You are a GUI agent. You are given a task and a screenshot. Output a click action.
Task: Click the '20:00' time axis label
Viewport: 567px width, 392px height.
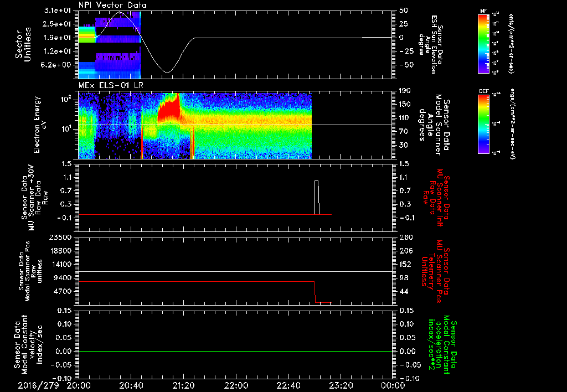[79, 385]
